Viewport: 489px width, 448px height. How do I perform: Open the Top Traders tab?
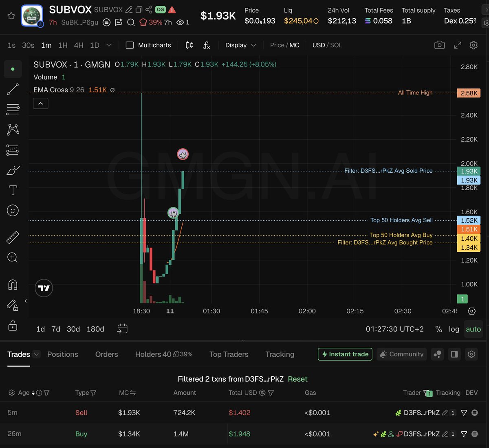229,354
